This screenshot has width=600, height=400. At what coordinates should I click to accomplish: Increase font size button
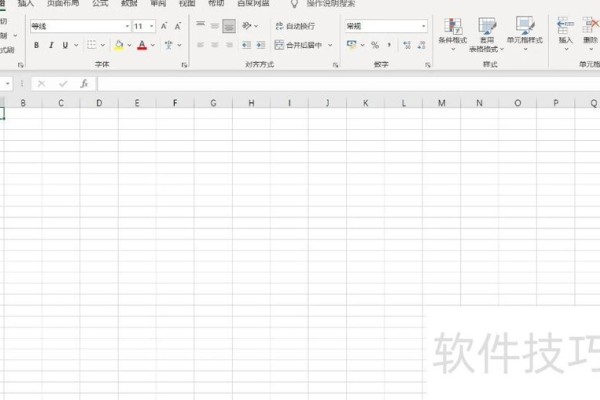pyautogui.click(x=164, y=26)
